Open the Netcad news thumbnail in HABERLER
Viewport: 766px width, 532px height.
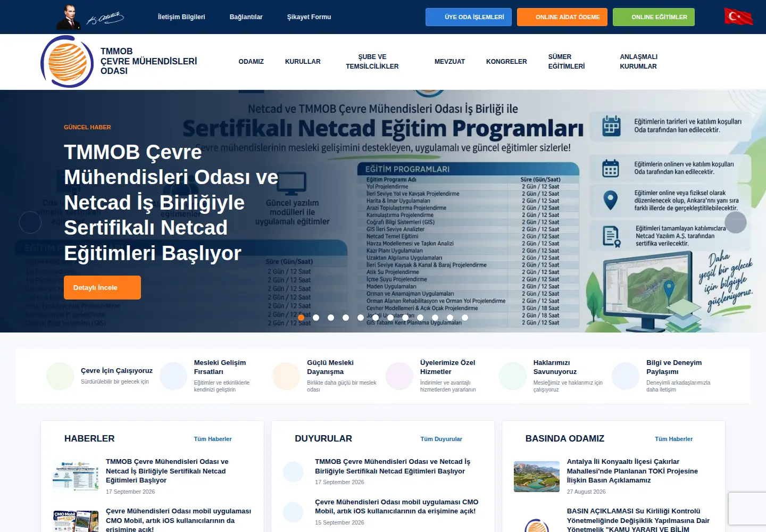pyautogui.click(x=76, y=477)
